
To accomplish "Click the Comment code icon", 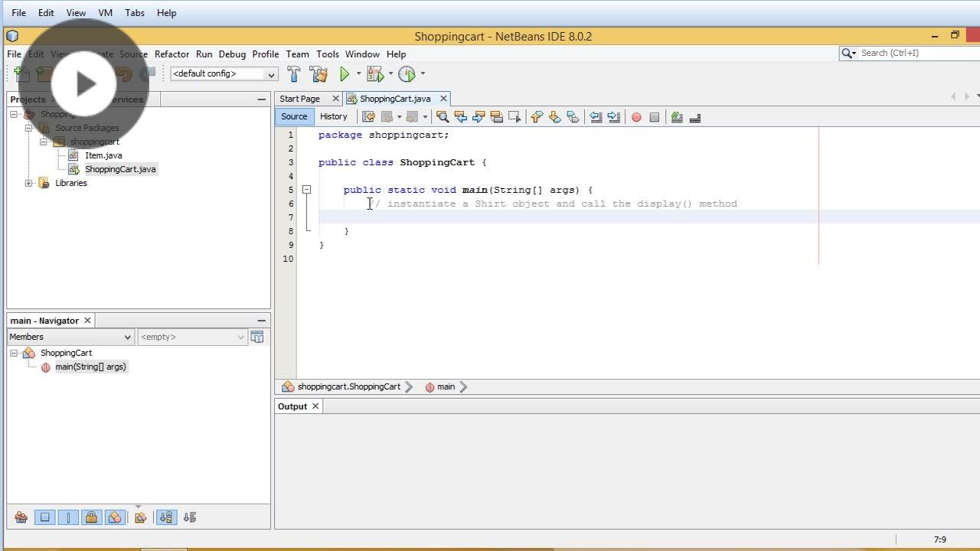I will [677, 117].
